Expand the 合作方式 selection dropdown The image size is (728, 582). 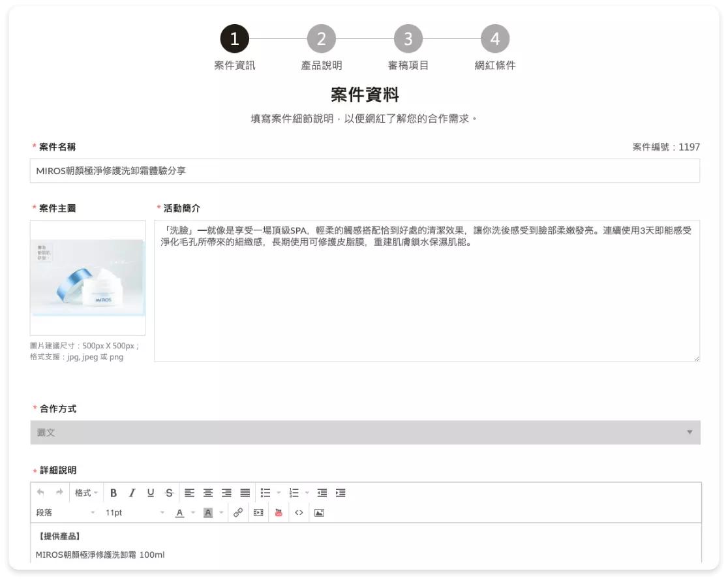click(364, 432)
